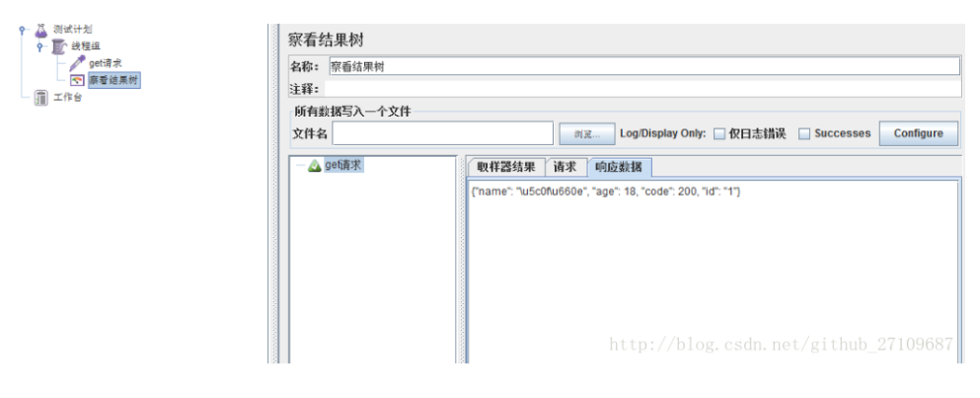The height and width of the screenshot is (398, 980).
Task: Click the 名称 name text field
Action: pyautogui.click(x=643, y=66)
